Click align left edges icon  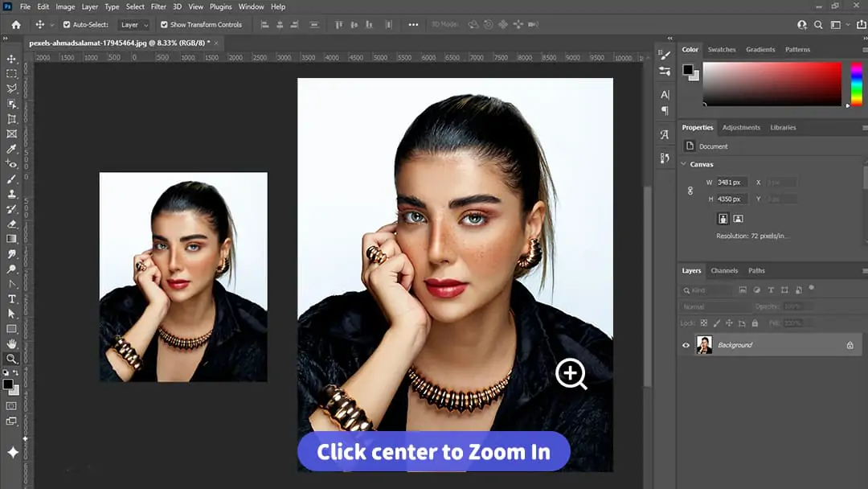[264, 24]
